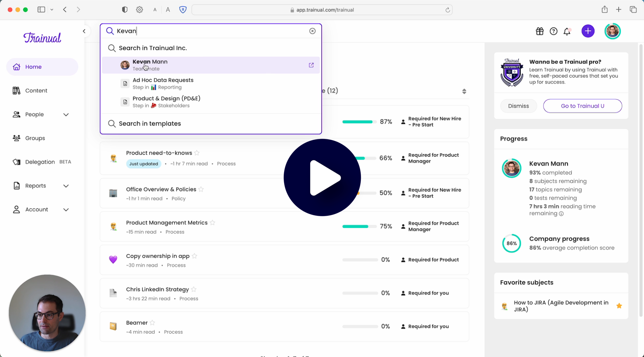Viewport: 644px width, 357px height.
Task: Open Go to Trainual U
Action: (x=583, y=106)
